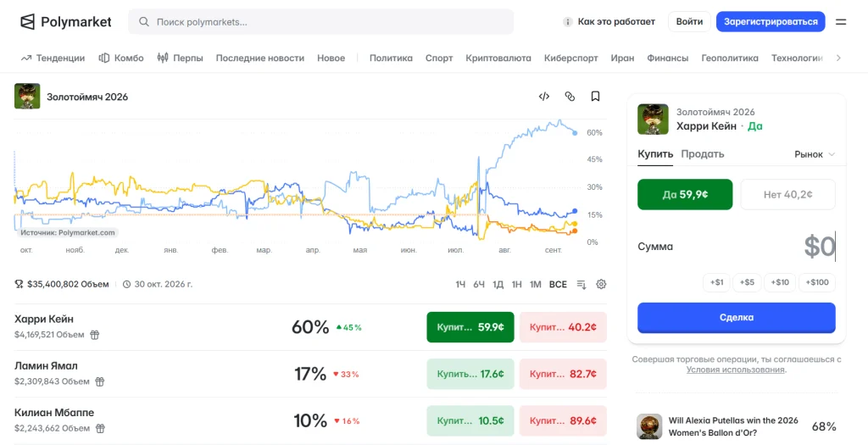Screen dimensions: 868x445
Task: Click the Зарегистрироваться button
Action: pos(771,21)
